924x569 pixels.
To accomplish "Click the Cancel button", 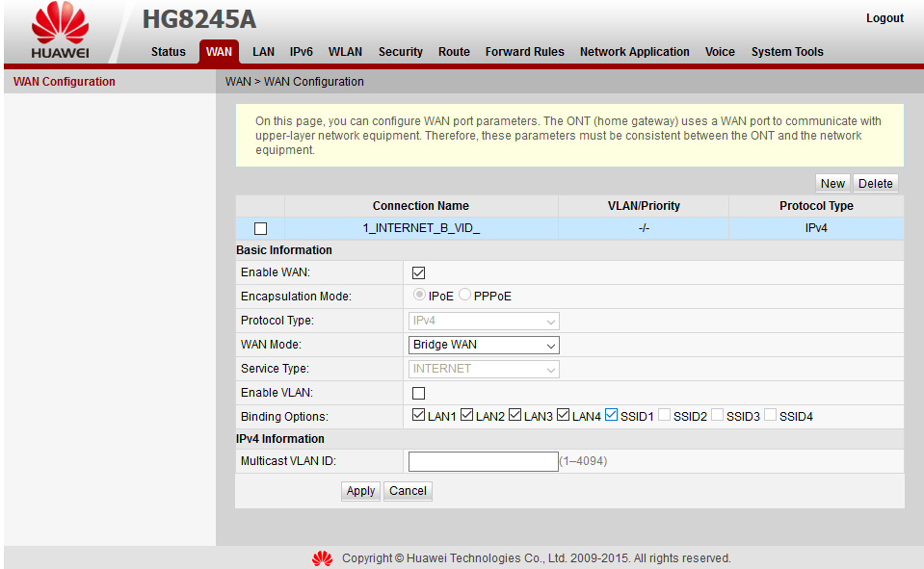I will click(408, 491).
